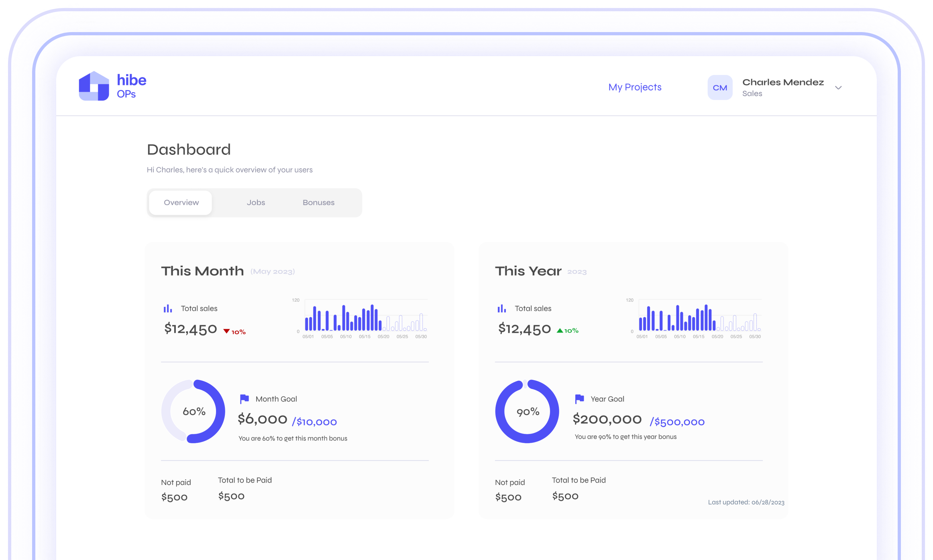Expand the Charles Mendez account chevron
This screenshot has width=933, height=560.
point(838,88)
